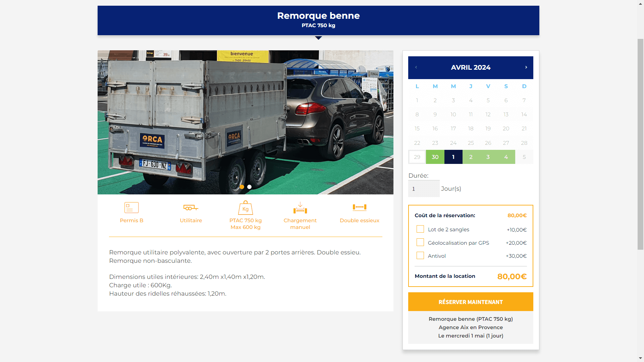Click the Utilitaire trailer icon

[191, 208]
